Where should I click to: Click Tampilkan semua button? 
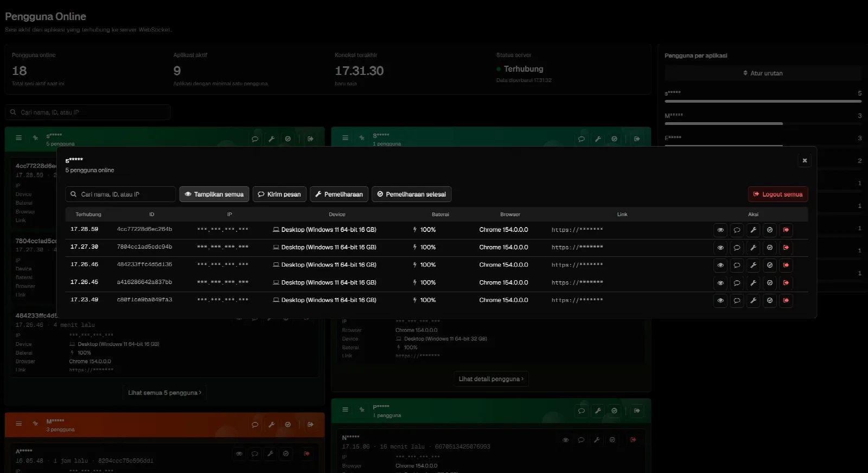point(214,194)
